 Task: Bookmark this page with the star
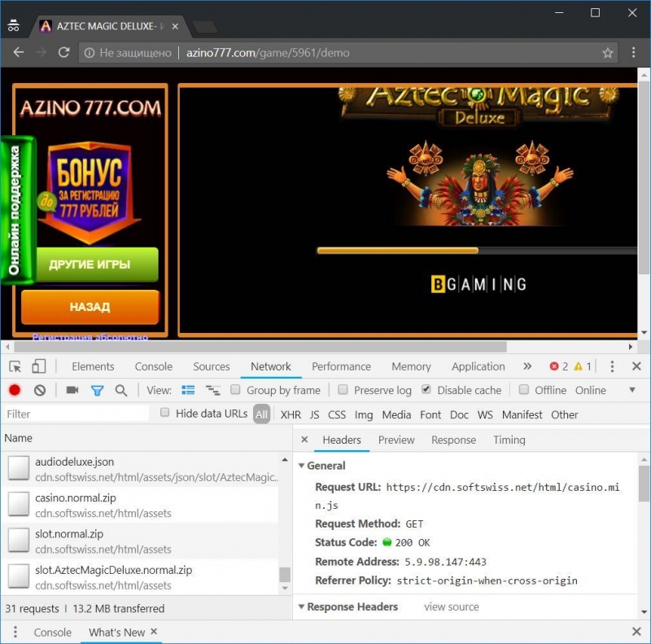coord(608,53)
